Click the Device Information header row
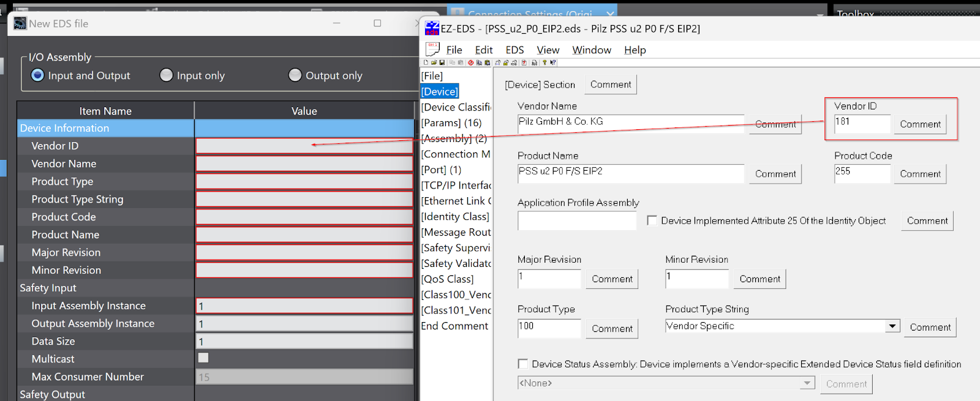 point(216,128)
